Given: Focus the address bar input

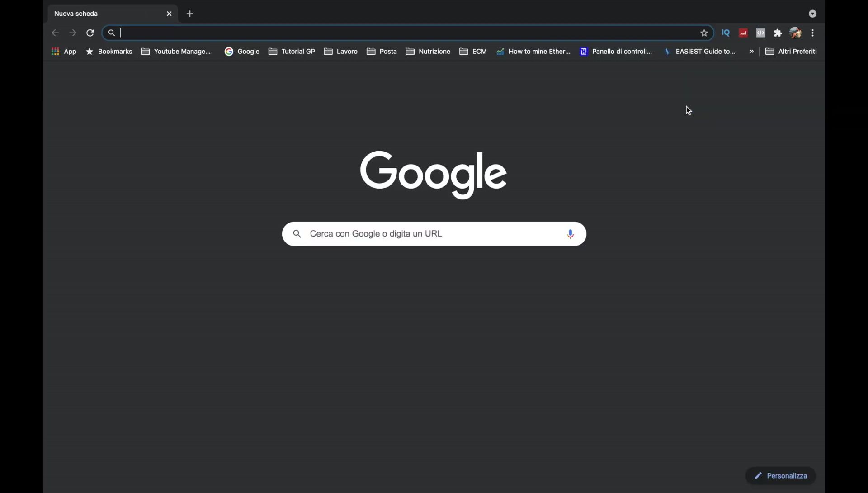Looking at the screenshot, I should (407, 33).
